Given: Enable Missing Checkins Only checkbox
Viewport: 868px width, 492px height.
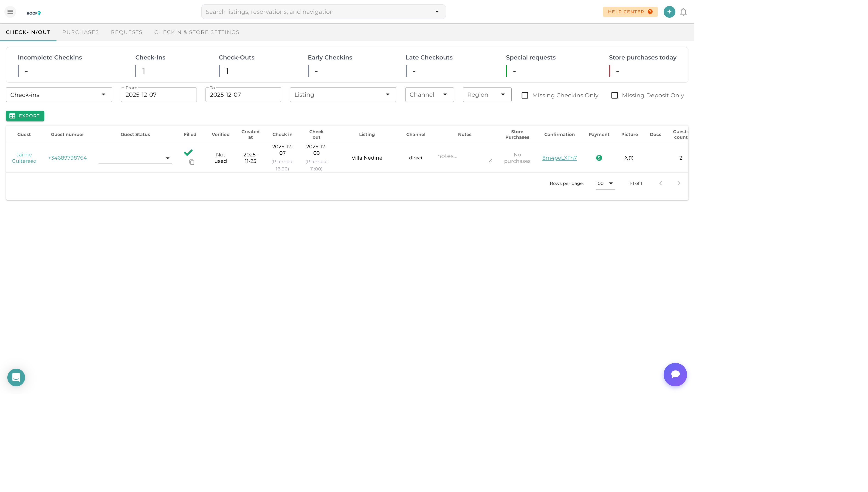Looking at the screenshot, I should coord(524,95).
